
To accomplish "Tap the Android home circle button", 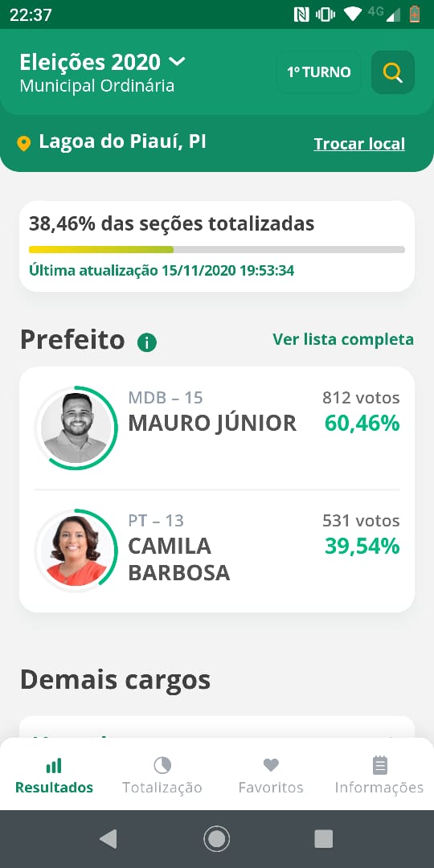I will pos(216,839).
